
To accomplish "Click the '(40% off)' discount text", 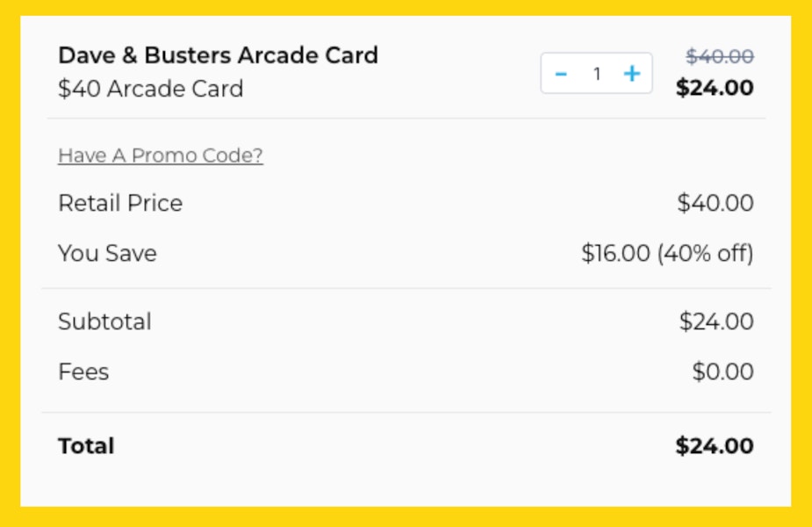I will pyautogui.click(x=706, y=253).
